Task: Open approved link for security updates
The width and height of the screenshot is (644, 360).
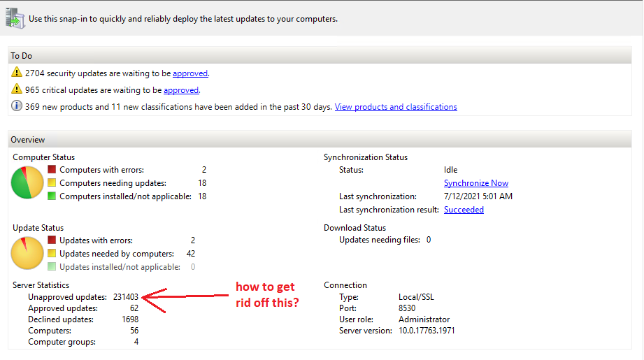Action: (190, 73)
